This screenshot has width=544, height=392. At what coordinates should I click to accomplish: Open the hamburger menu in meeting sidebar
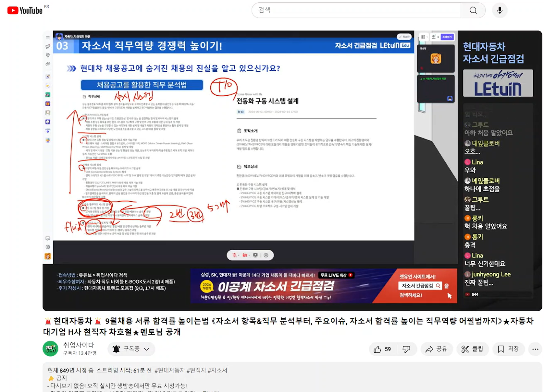[x=48, y=38]
